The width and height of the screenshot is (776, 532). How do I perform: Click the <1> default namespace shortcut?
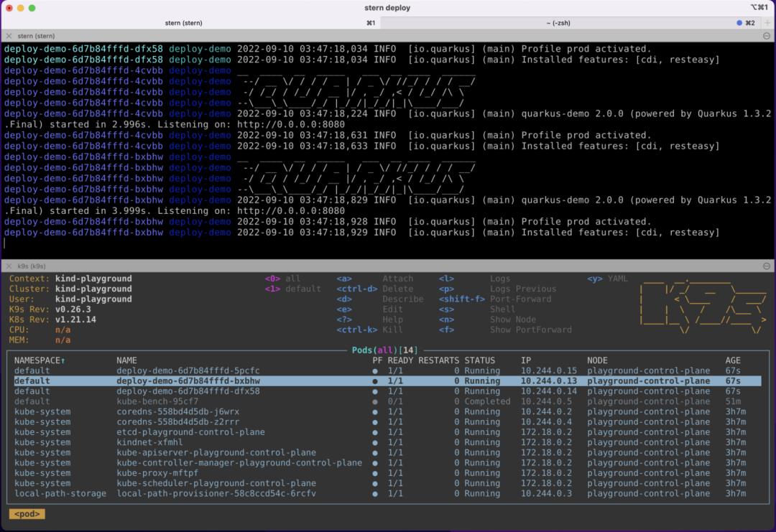pos(293,289)
